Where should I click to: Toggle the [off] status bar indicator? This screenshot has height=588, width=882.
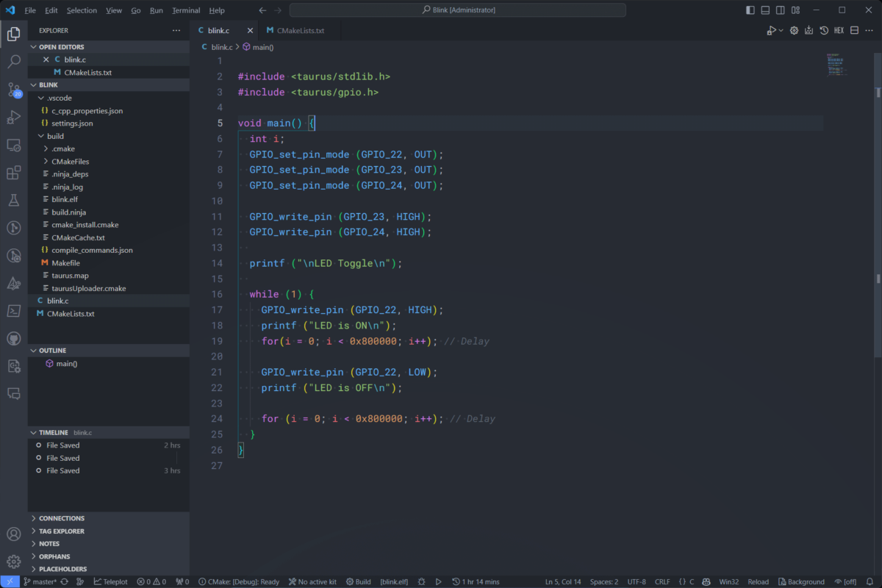[845, 581]
